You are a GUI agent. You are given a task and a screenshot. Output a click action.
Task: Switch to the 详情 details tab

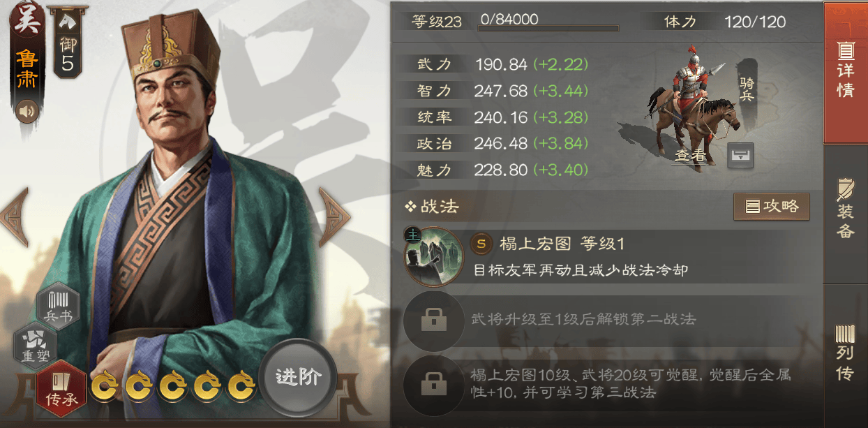[x=845, y=72]
